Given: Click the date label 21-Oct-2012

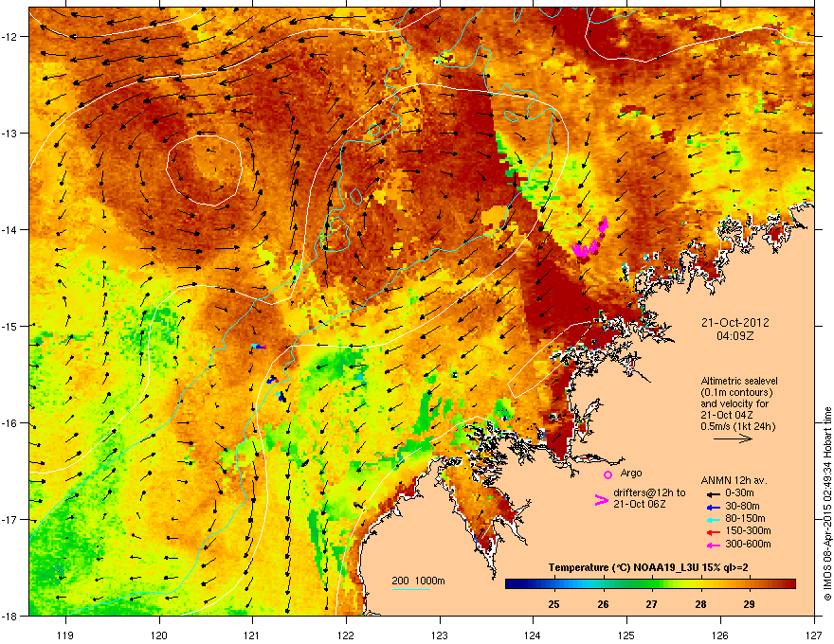Looking at the screenshot, I should click(734, 323).
